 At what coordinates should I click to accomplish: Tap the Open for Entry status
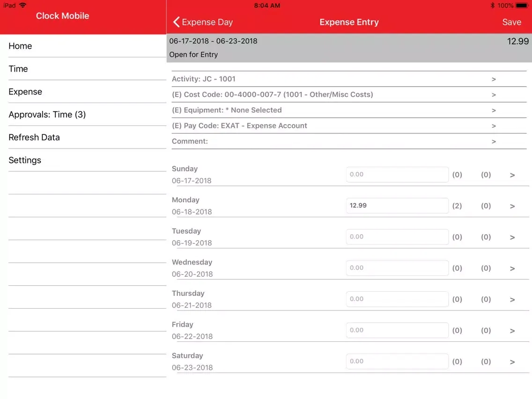pos(193,55)
